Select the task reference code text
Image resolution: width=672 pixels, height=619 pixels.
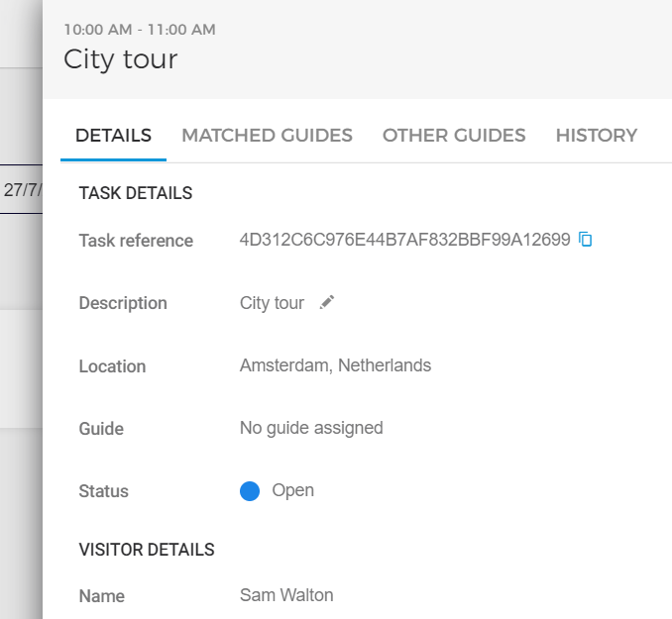(404, 240)
